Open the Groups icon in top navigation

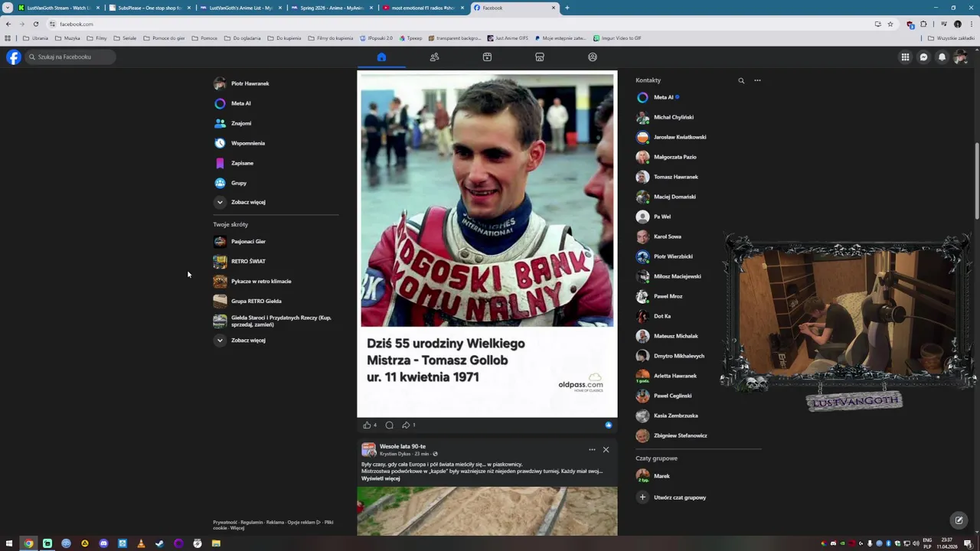tap(593, 57)
